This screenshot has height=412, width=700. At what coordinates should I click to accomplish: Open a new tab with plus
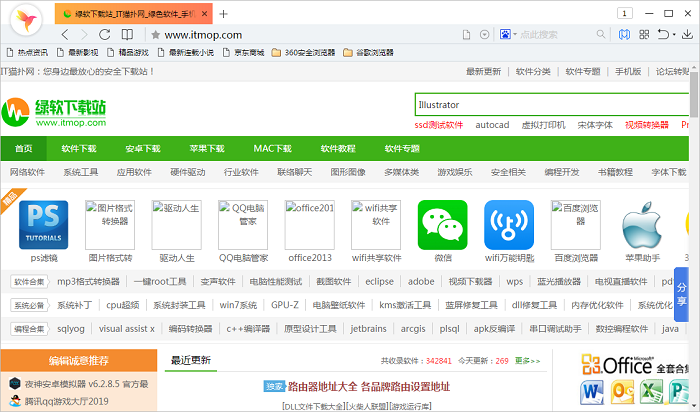click(224, 14)
